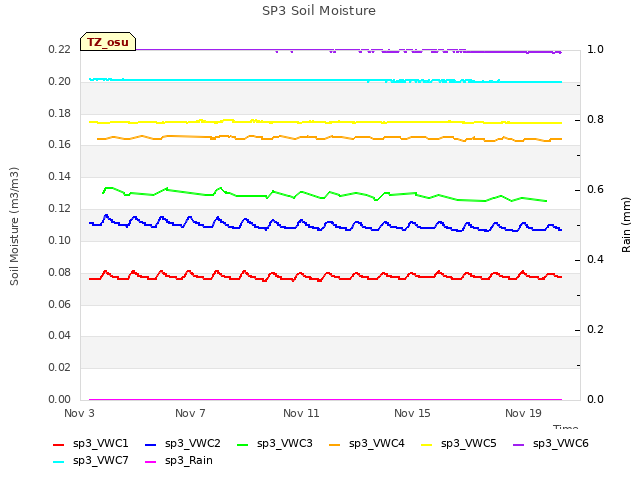Click the green sp3_VWC3 legend swatch
This screenshot has width=640, height=480.
coord(243,444)
